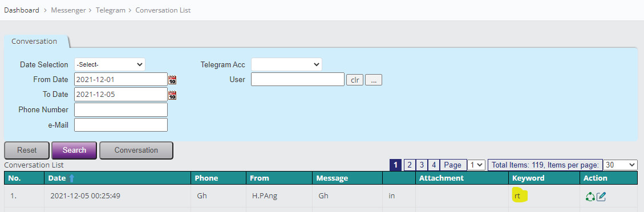Open the Date Selection dropdown

[x=110, y=64]
